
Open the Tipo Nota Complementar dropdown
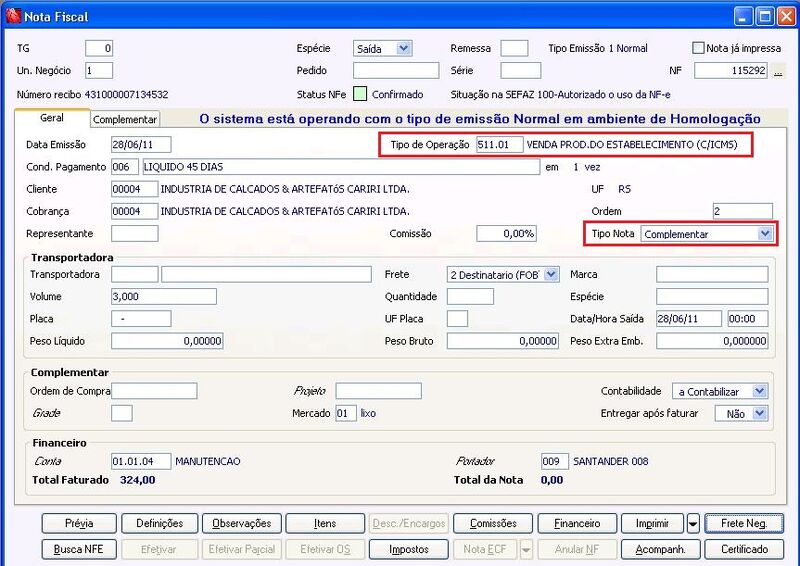coord(764,234)
